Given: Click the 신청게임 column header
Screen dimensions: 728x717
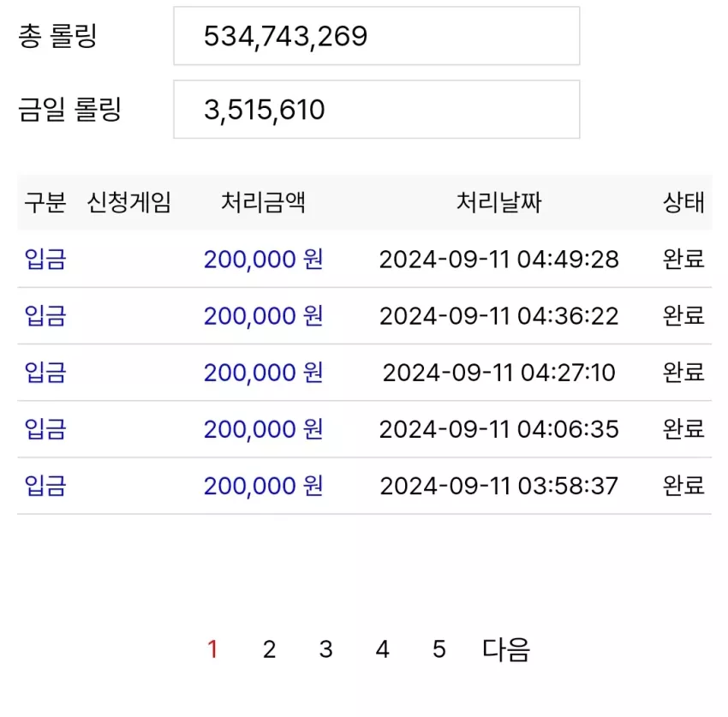Looking at the screenshot, I should click(129, 202).
